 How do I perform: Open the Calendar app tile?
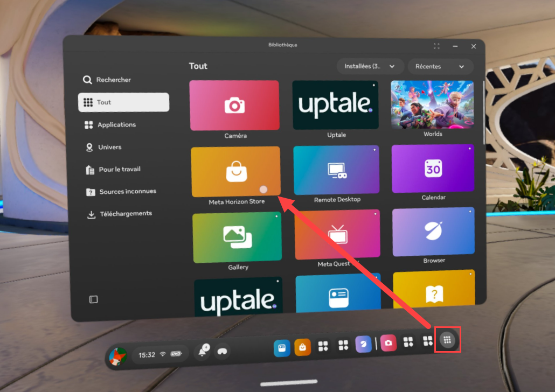click(x=433, y=169)
